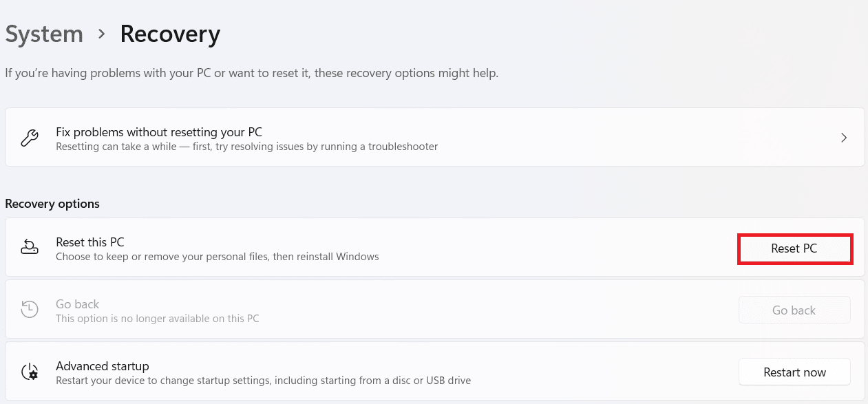Click the Go back history clock icon

pyautogui.click(x=30, y=310)
